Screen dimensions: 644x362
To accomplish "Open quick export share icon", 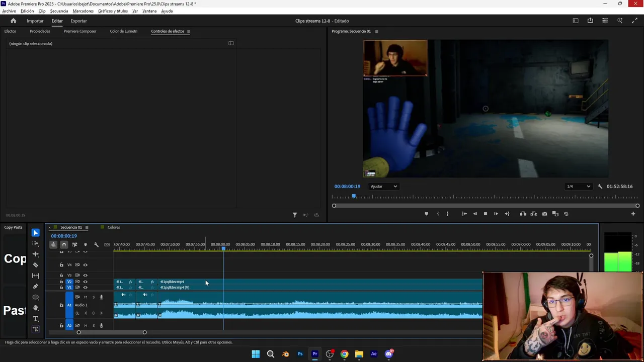I will tap(590, 21).
